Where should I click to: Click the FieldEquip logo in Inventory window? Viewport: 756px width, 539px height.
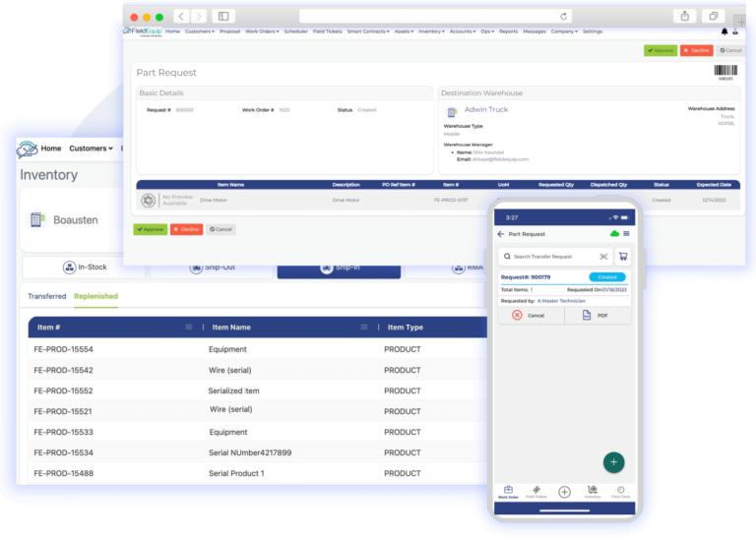[27, 150]
